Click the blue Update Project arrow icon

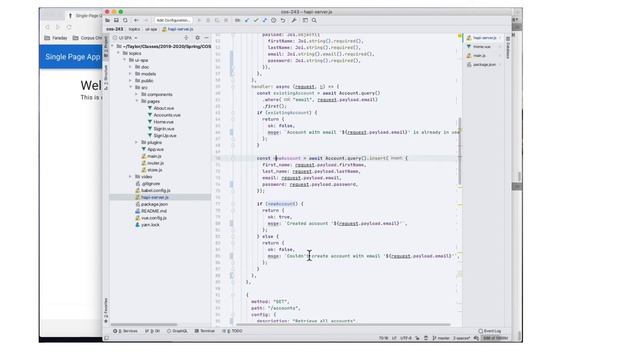point(247,20)
